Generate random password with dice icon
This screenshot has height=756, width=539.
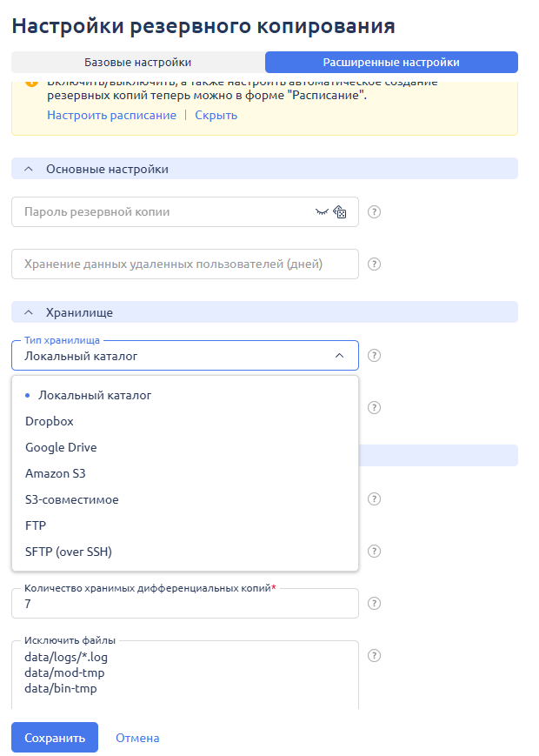pyautogui.click(x=340, y=211)
